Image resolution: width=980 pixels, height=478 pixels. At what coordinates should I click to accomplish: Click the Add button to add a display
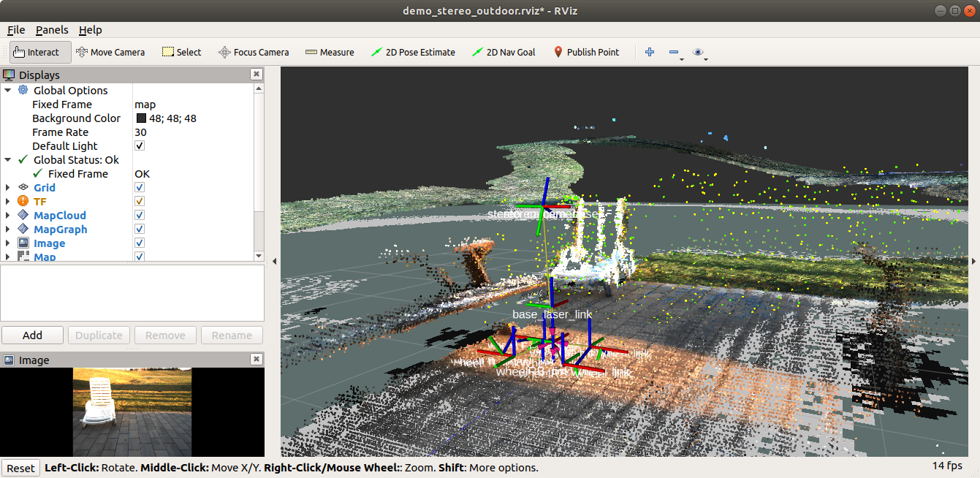(32, 335)
